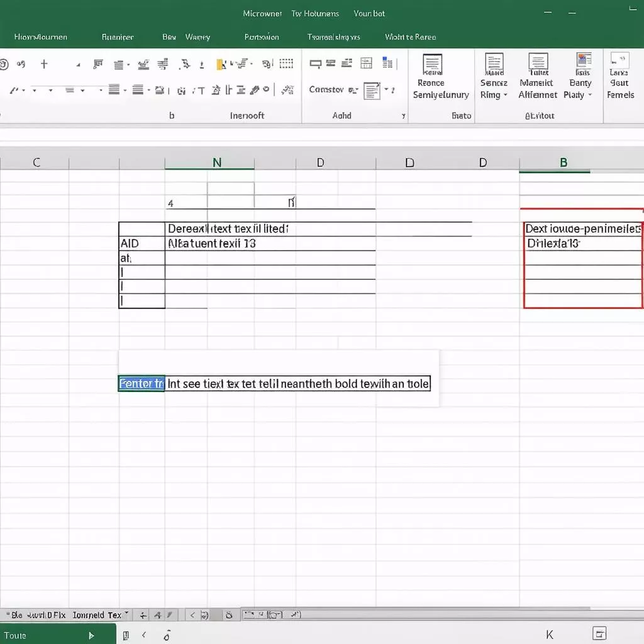Open the Aohd group dialog launcher arrow
Image resolution: width=644 pixels, height=644 pixels.
tap(404, 116)
